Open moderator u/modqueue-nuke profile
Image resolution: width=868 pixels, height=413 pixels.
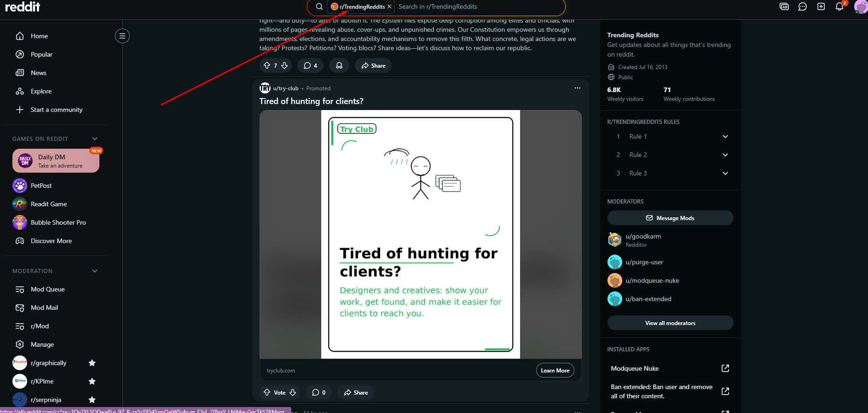pos(652,280)
